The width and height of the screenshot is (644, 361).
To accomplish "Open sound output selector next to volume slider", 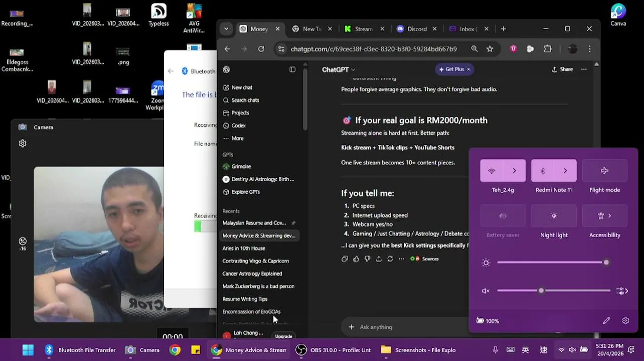I will (622, 291).
